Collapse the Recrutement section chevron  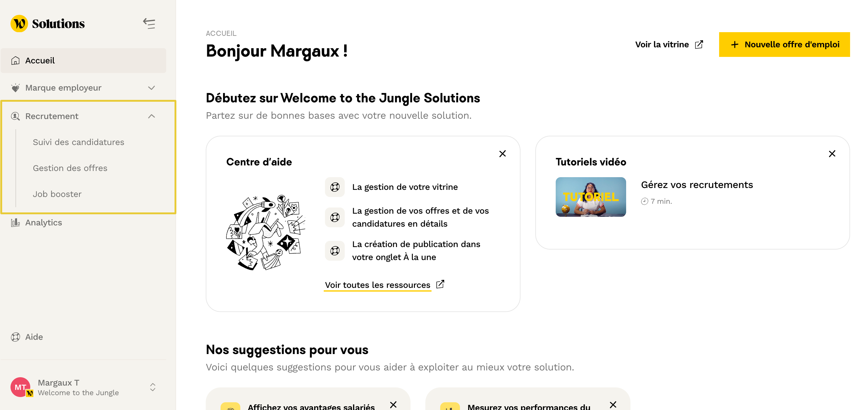[152, 116]
